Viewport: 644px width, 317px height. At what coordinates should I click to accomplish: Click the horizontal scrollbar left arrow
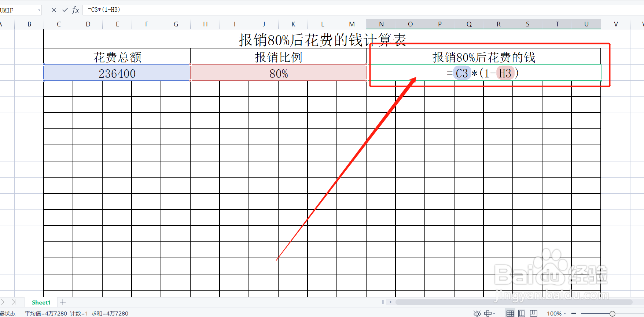coord(390,302)
